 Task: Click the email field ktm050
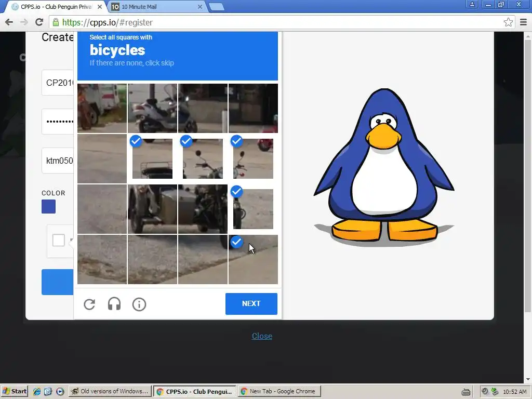58,161
